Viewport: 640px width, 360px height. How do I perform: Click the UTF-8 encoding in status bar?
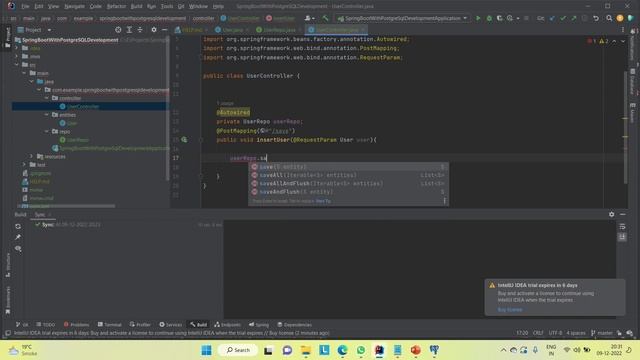click(555, 333)
